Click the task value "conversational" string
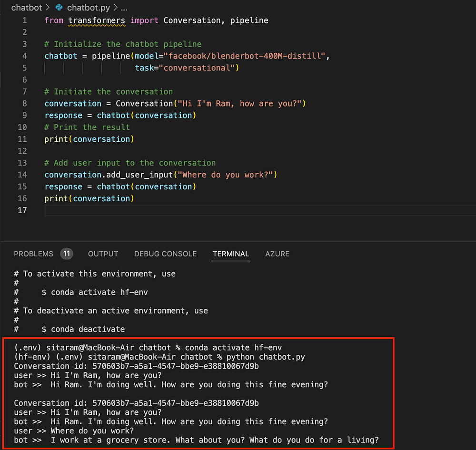 click(197, 68)
